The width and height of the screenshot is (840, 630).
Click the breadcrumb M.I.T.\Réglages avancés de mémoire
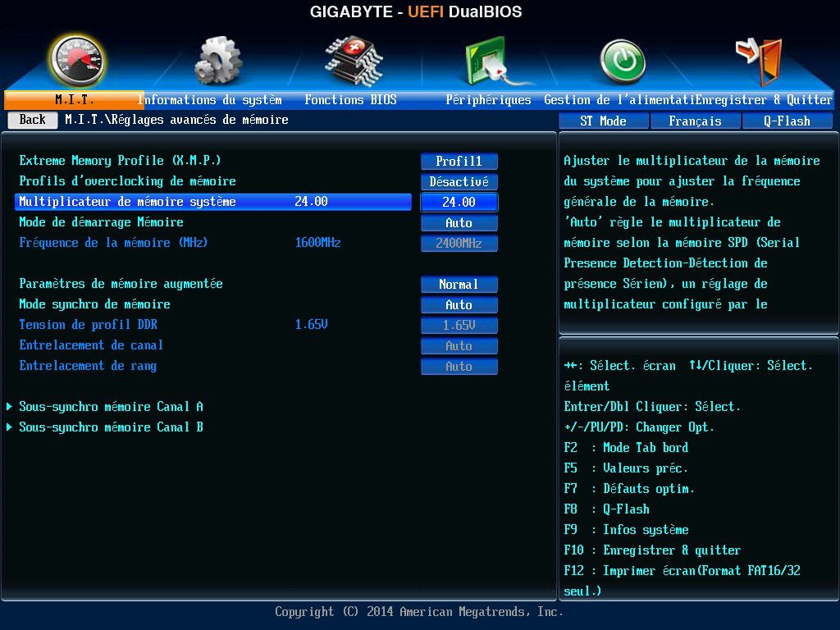tap(177, 120)
